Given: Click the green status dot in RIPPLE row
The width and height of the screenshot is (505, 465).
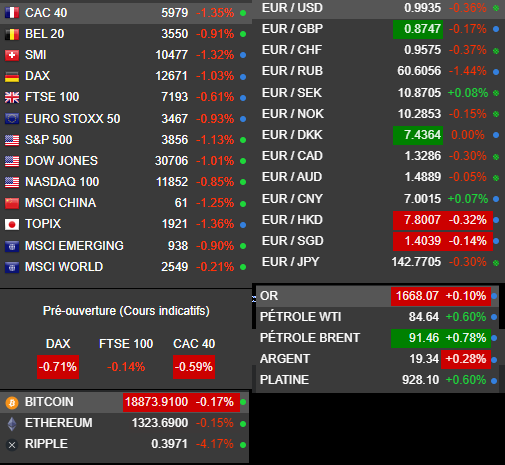Looking at the screenshot, I should 243,445.
